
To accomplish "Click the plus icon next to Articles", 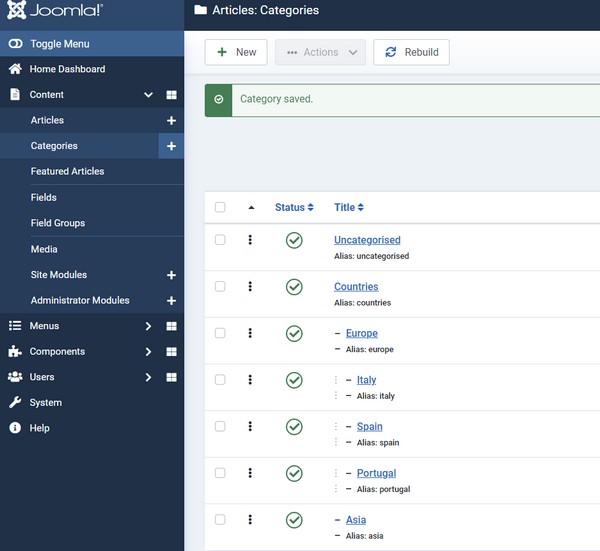I will (171, 121).
